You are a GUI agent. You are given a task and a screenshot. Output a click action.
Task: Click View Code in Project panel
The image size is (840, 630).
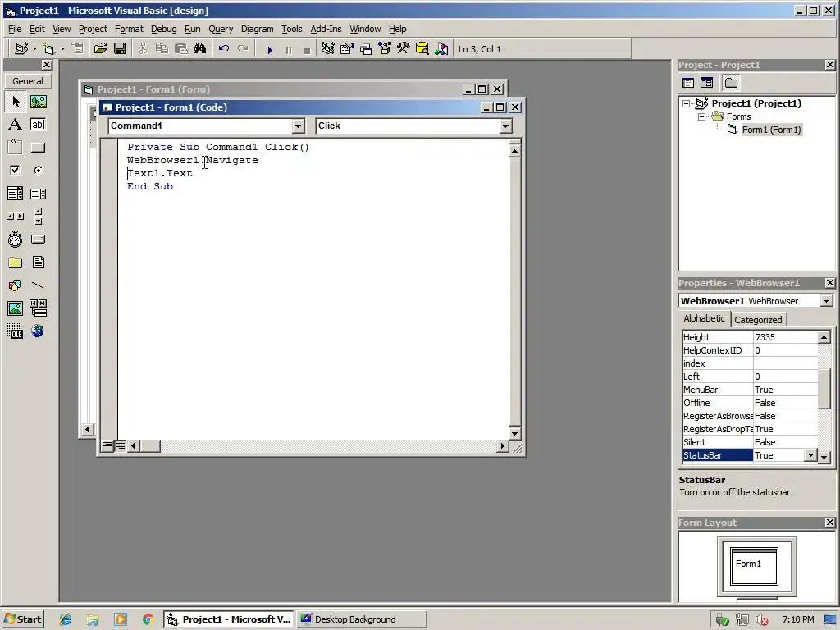688,83
